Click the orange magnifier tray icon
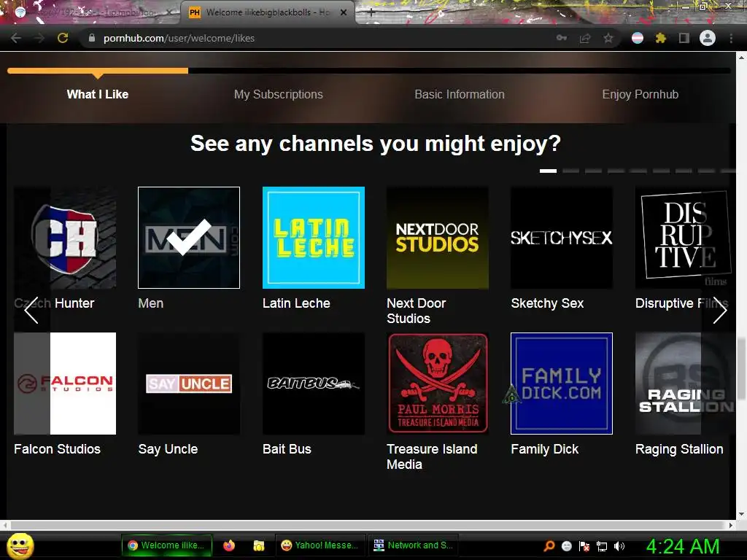Screen dimensions: 747x560 click(549, 546)
